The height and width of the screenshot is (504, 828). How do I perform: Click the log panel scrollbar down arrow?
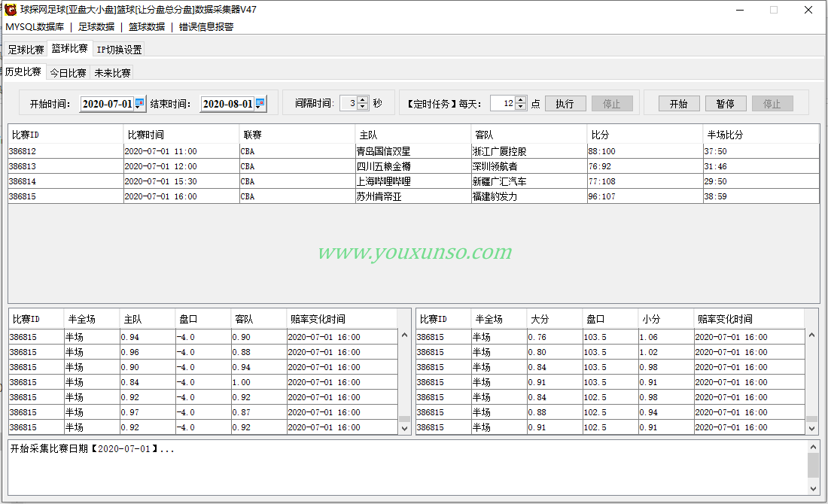point(813,489)
